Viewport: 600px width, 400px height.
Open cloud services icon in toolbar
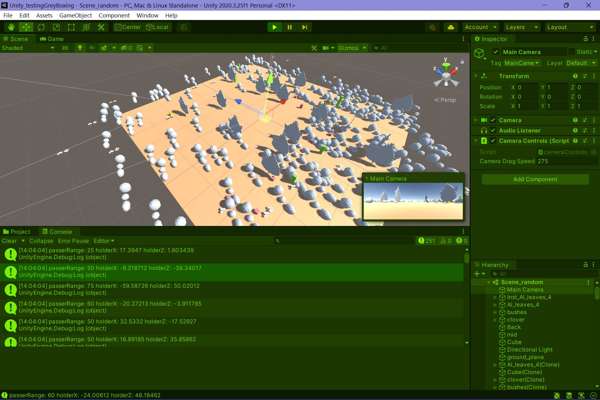pos(455,27)
